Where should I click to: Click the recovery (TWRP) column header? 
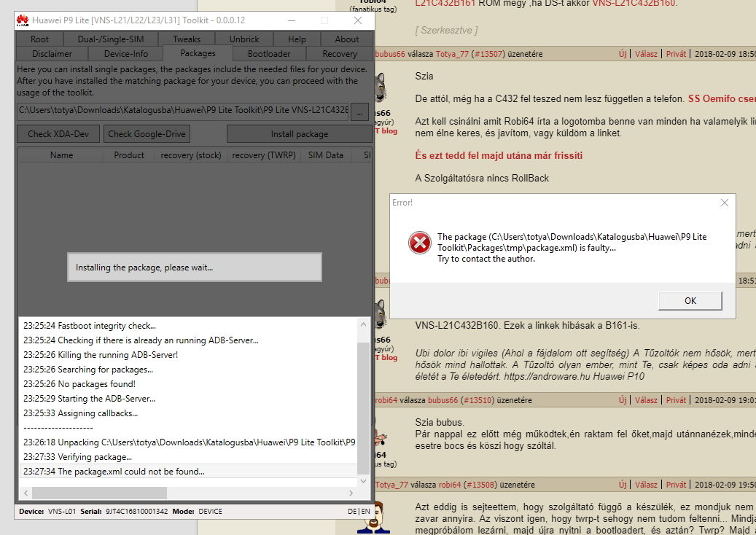[x=264, y=155]
